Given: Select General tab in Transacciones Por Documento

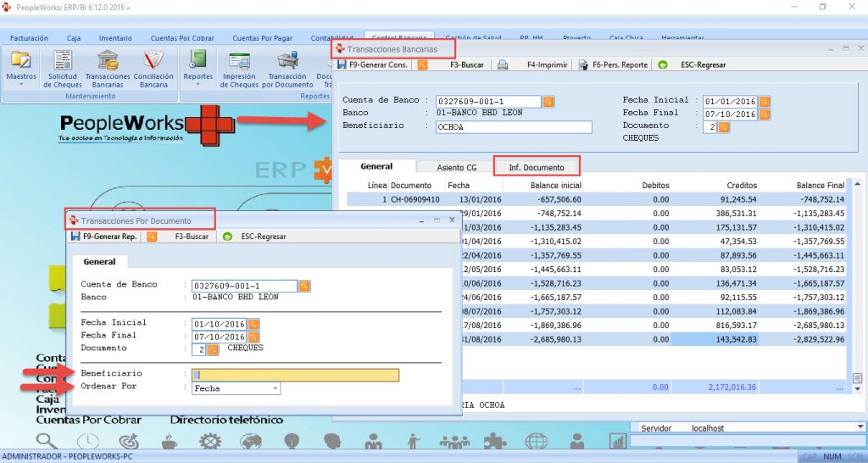Looking at the screenshot, I should (100, 261).
